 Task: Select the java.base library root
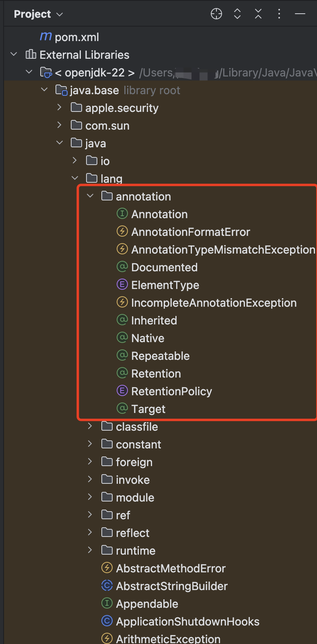point(94,90)
